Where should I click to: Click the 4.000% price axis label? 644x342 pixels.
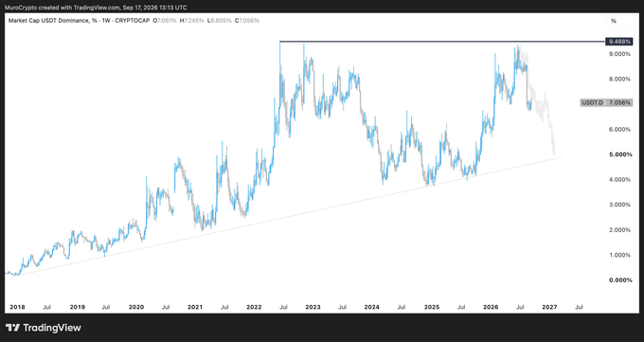(x=619, y=180)
